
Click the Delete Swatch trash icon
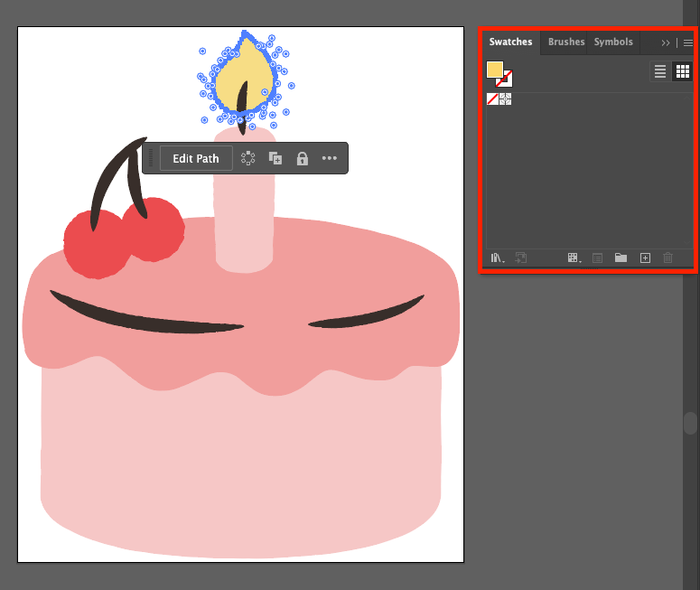(667, 258)
